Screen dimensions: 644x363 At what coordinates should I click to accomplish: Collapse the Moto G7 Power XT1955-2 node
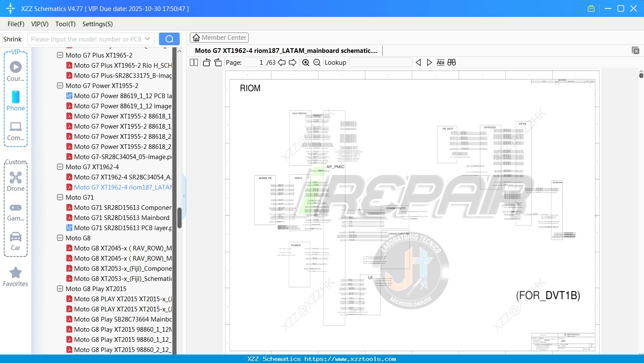(60, 85)
